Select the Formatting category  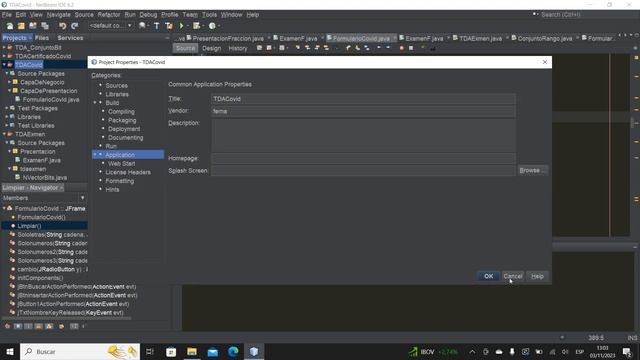point(120,181)
